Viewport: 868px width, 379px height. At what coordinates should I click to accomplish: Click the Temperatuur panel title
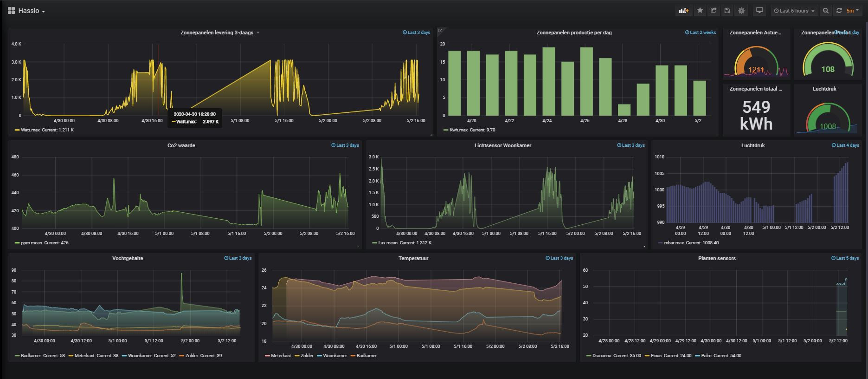(x=413, y=258)
